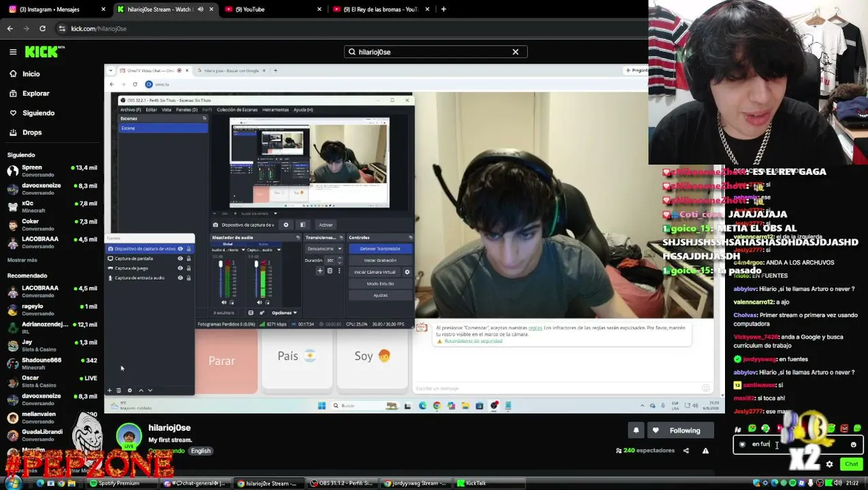The height and width of the screenshot is (490, 868).
Task: Move OBS source down with arrow icon
Action: tap(150, 391)
